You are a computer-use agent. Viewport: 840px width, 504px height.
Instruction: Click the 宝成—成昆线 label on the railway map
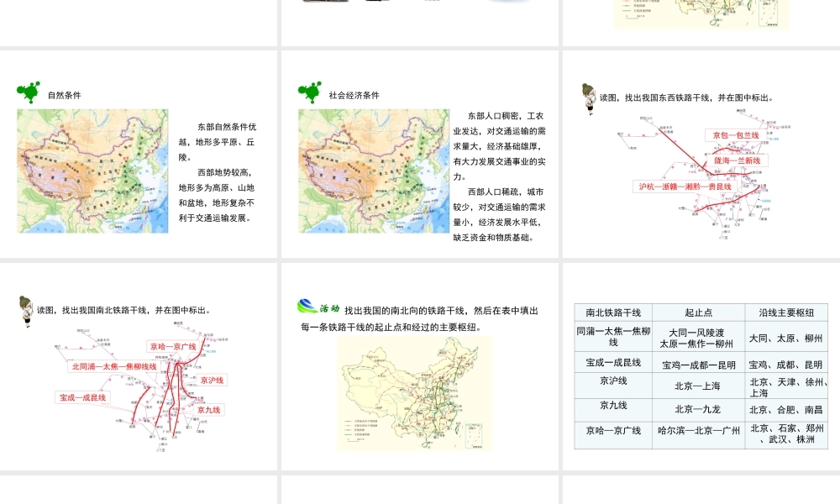click(x=82, y=396)
